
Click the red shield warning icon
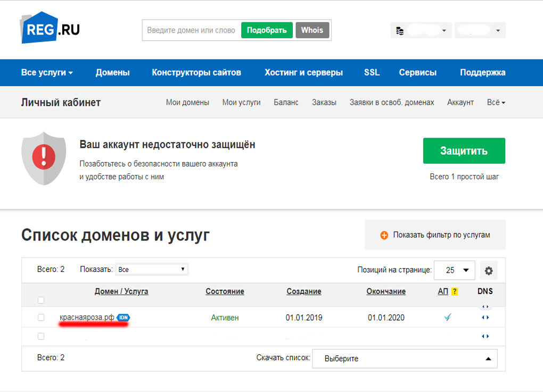44,158
